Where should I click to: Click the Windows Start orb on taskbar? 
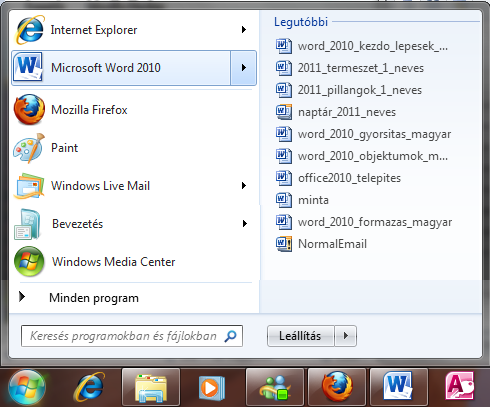(27, 388)
